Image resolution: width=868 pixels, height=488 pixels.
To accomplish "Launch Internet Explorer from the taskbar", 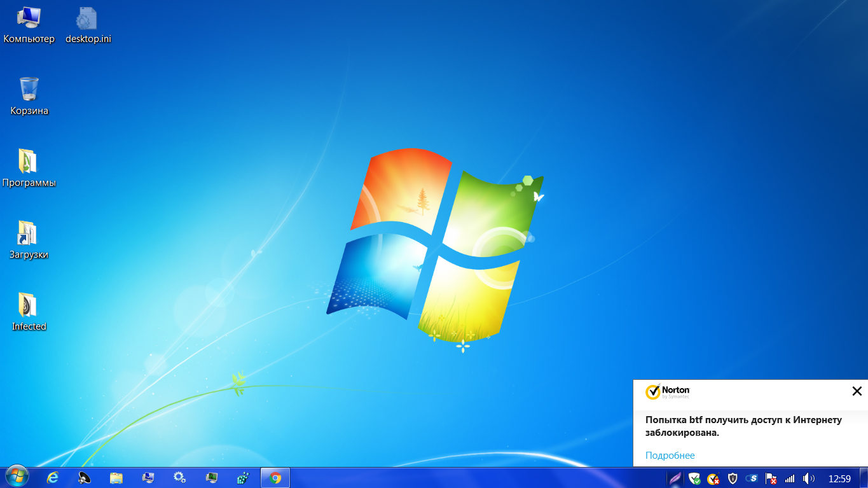I will (53, 478).
